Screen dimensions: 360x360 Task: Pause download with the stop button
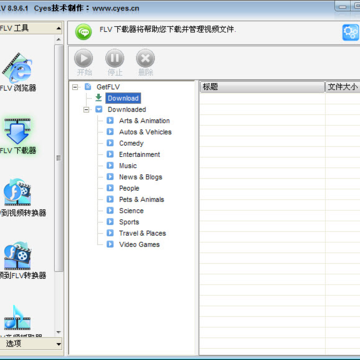pos(115,58)
